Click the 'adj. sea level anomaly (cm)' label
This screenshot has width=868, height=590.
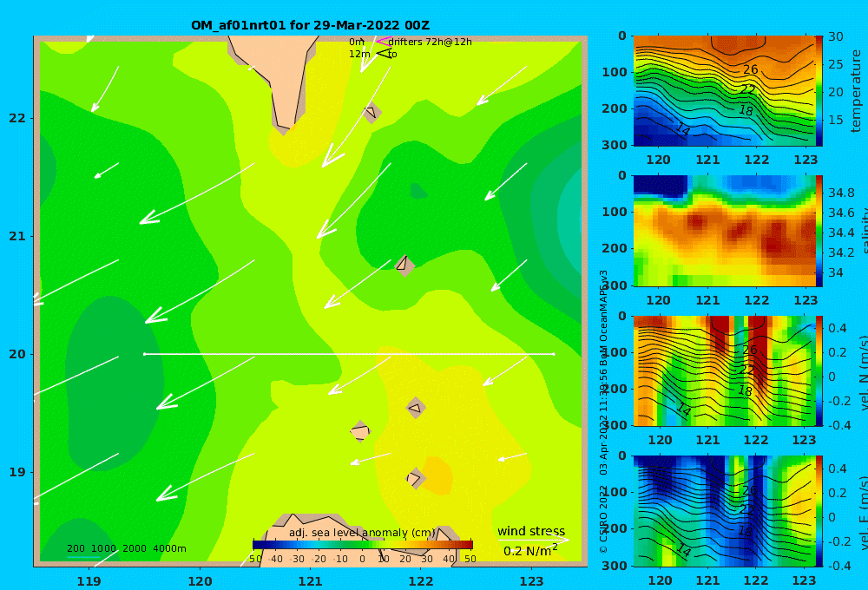point(362,533)
